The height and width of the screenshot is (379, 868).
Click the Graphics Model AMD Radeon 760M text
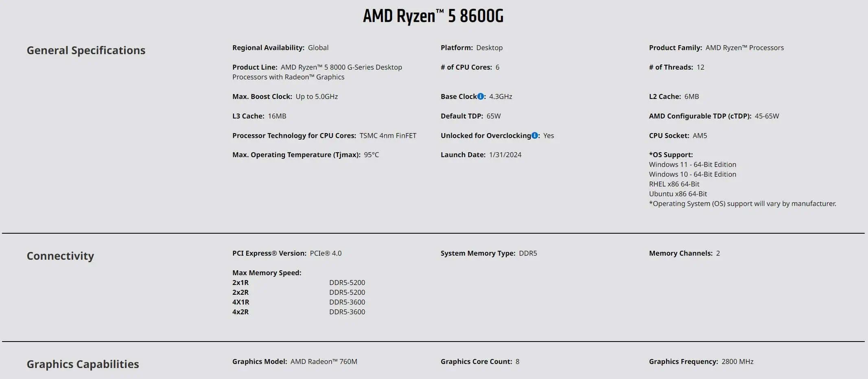click(x=323, y=362)
